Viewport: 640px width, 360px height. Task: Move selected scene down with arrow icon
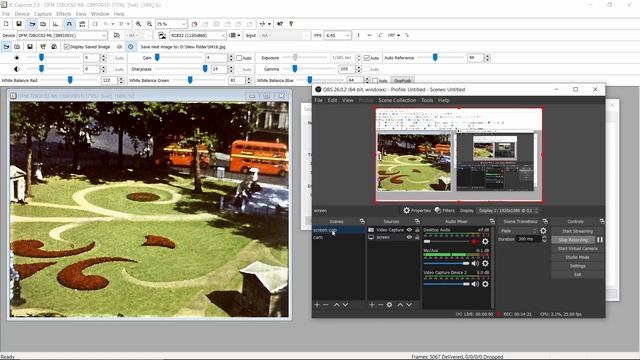[345, 305]
